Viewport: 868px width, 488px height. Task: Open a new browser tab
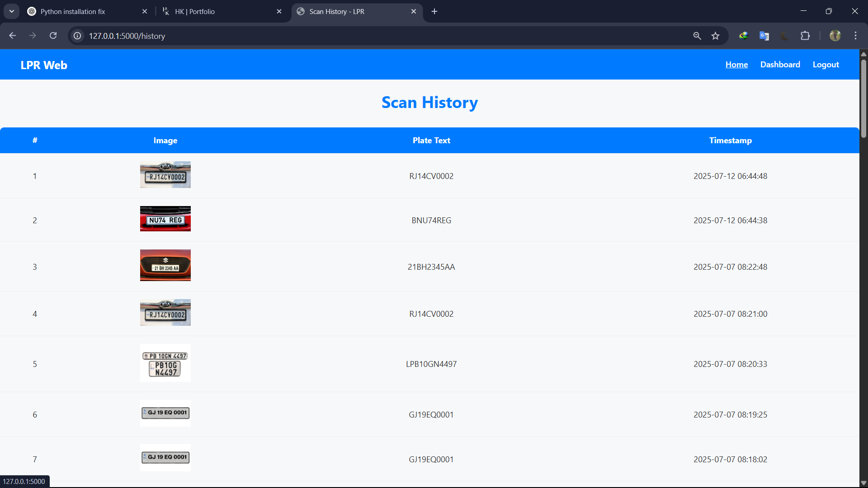[434, 11]
